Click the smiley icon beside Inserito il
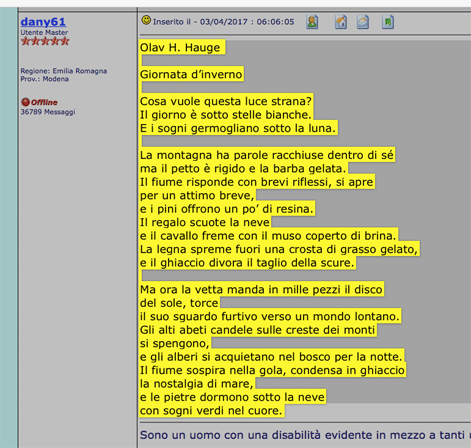 [x=146, y=20]
